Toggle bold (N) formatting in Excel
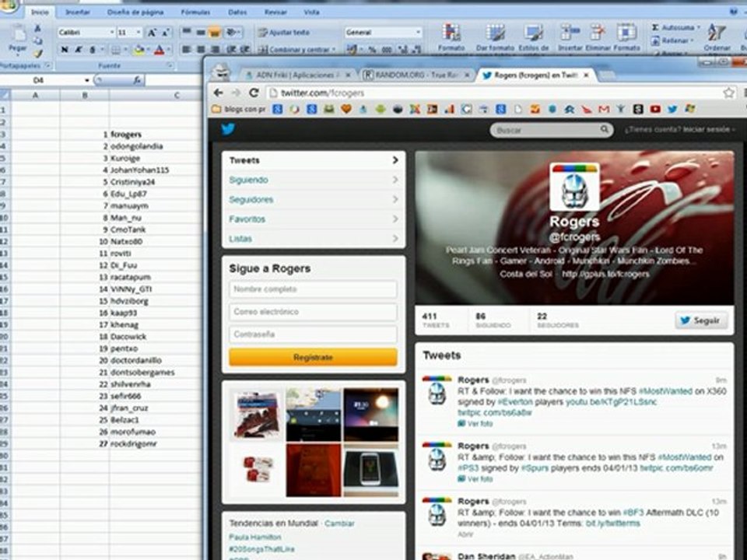The height and width of the screenshot is (560, 747). (x=65, y=49)
